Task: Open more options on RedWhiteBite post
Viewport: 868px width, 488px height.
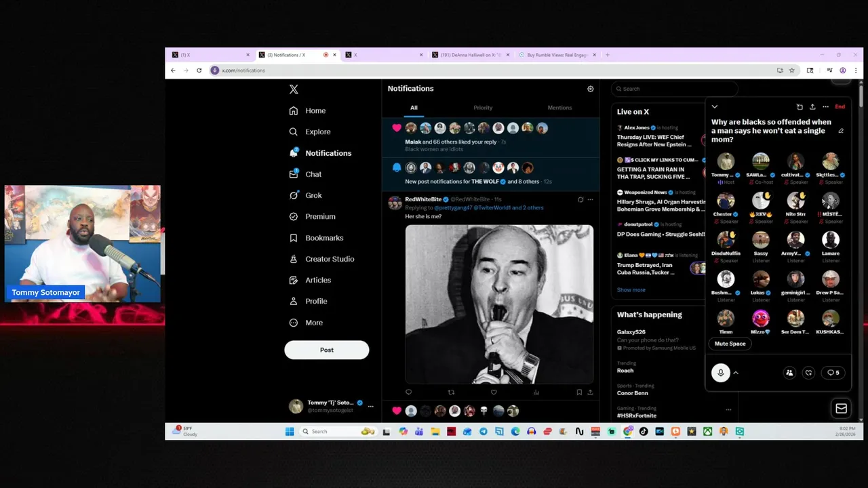Action: point(590,199)
